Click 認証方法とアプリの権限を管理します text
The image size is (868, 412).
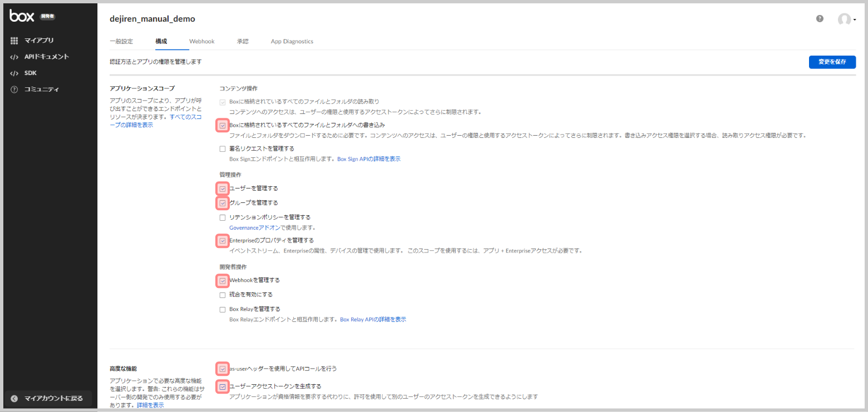click(x=156, y=62)
